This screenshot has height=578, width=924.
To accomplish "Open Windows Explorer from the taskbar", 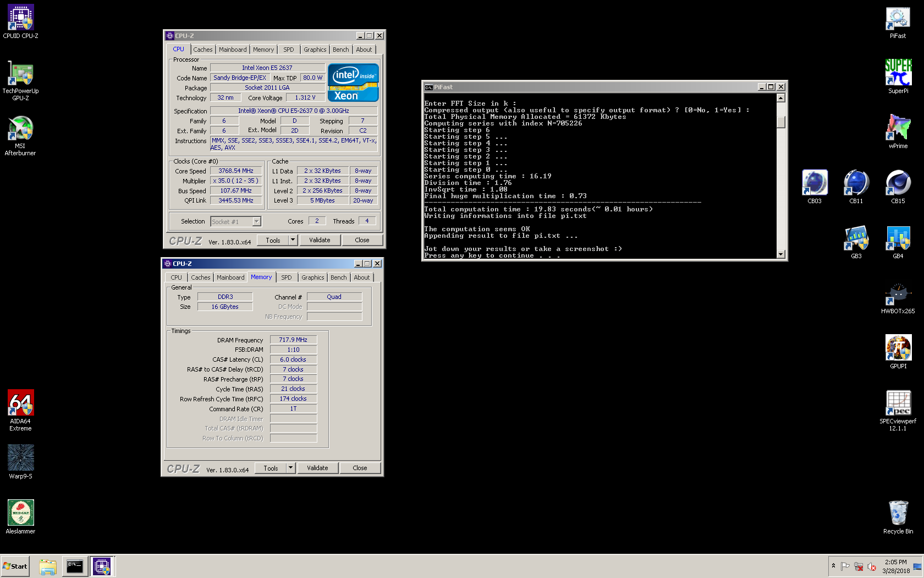I will (x=48, y=566).
